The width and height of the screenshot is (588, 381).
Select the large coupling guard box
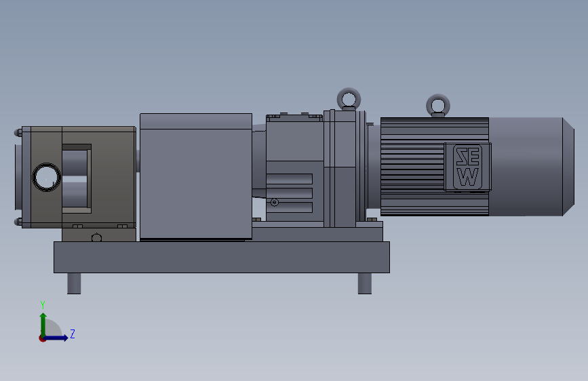pyautogui.click(x=196, y=176)
